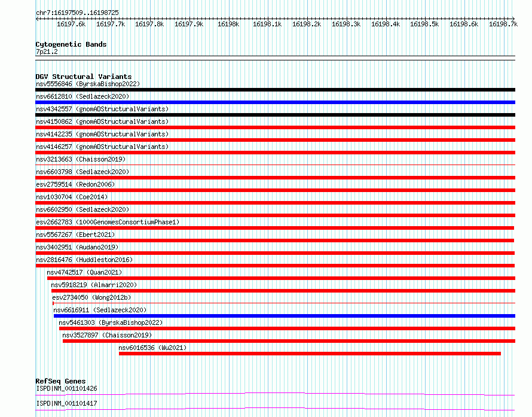Click the 16198.7k ruler tick label
This screenshot has height=417, width=532.
[x=503, y=24]
